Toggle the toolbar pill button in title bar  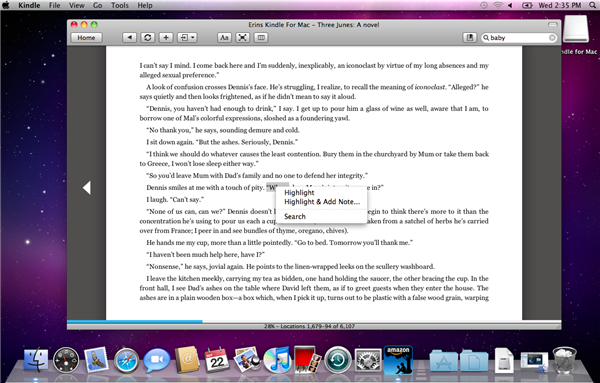[x=552, y=24]
